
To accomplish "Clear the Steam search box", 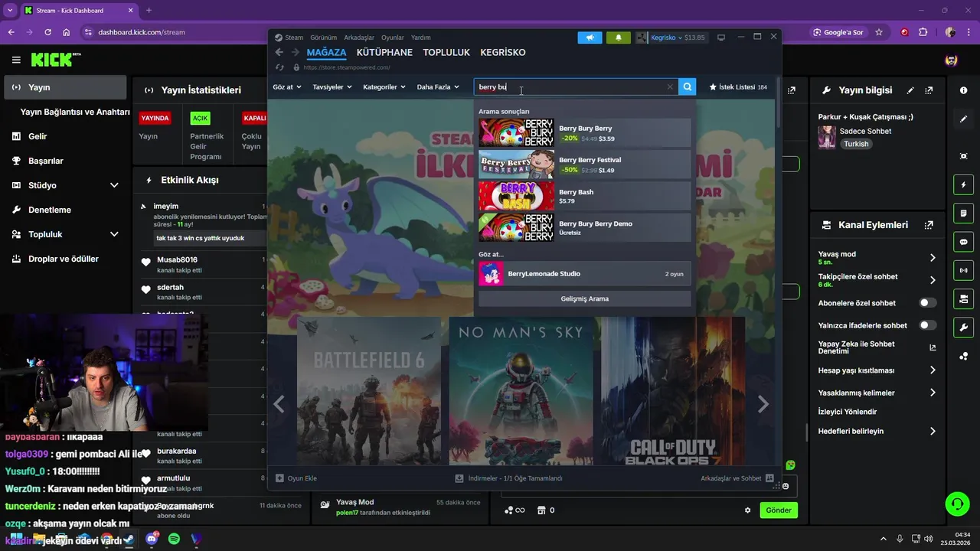I will pyautogui.click(x=670, y=86).
